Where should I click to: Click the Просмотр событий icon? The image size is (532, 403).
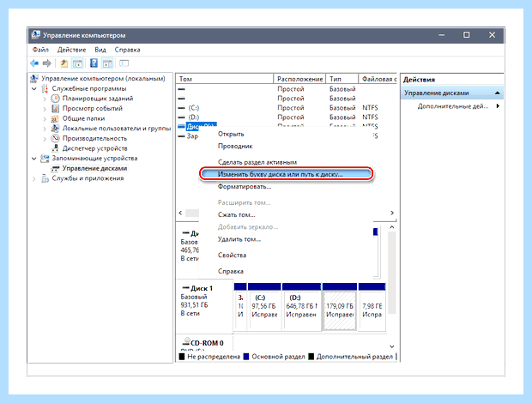(55, 108)
